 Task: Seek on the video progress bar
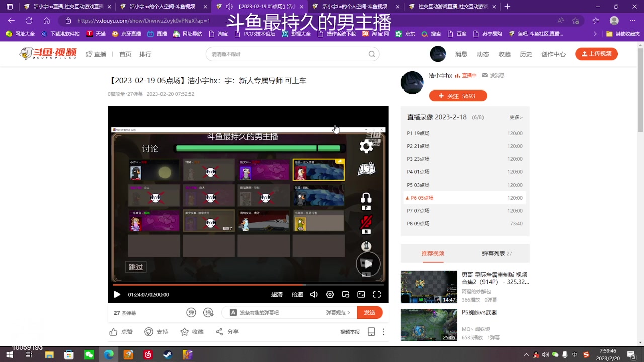tap(248, 285)
